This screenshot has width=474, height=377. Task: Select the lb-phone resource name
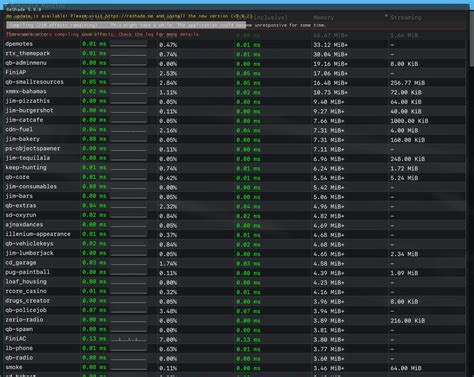coord(19,348)
